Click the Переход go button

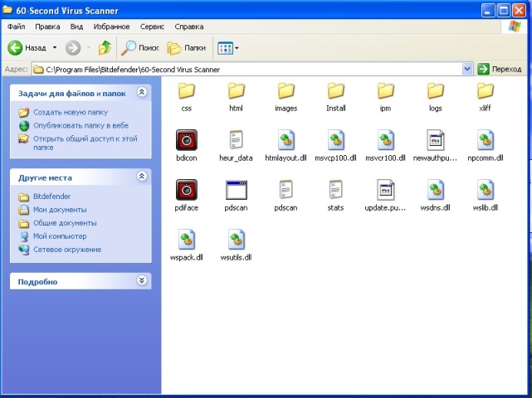coord(500,69)
